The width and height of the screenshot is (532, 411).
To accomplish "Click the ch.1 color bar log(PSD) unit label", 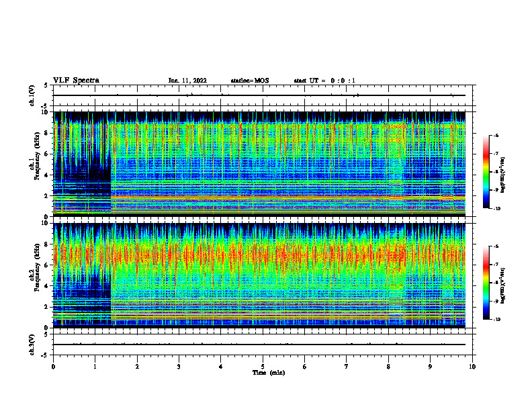I will coord(504,175).
